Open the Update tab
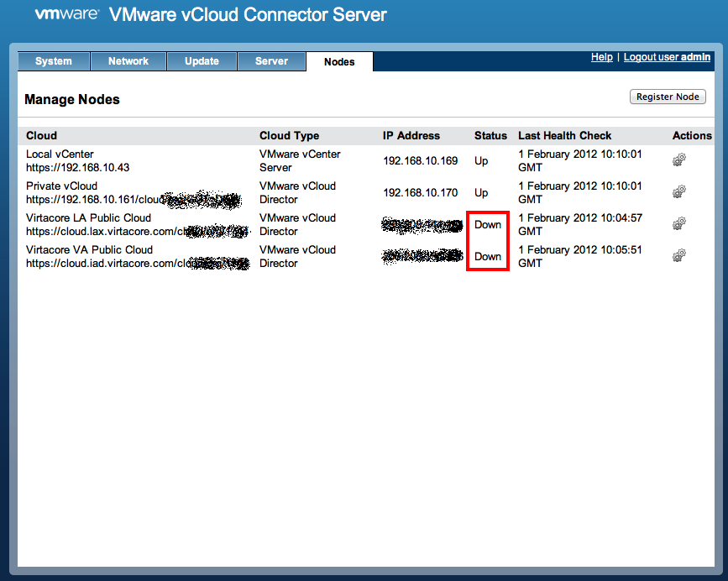The image size is (728, 581). [x=202, y=61]
